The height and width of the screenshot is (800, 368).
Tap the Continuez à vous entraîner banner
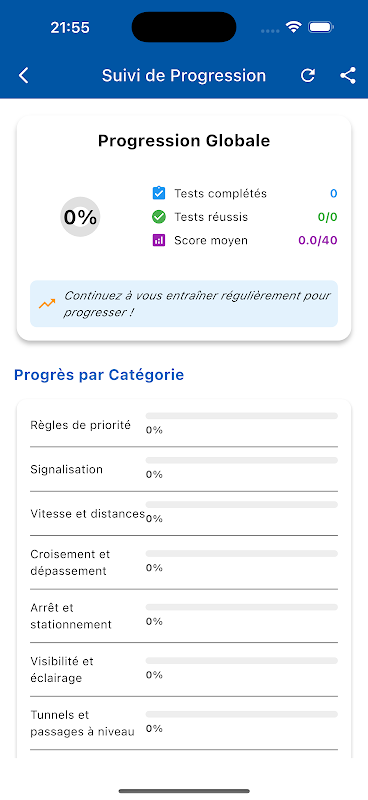tap(184, 304)
